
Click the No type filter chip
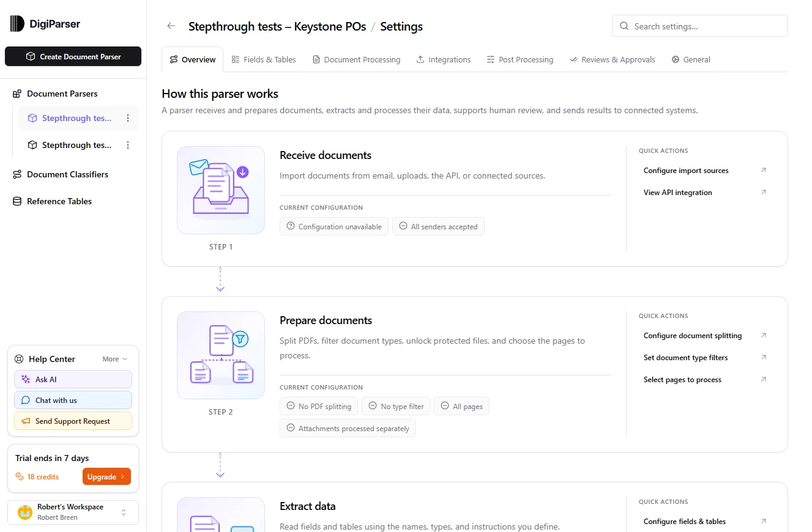[x=396, y=406]
